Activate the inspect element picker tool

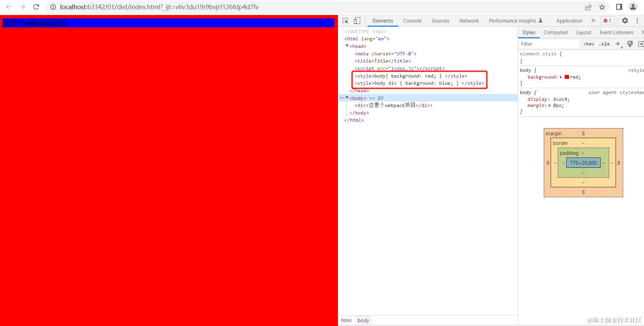pyautogui.click(x=345, y=21)
